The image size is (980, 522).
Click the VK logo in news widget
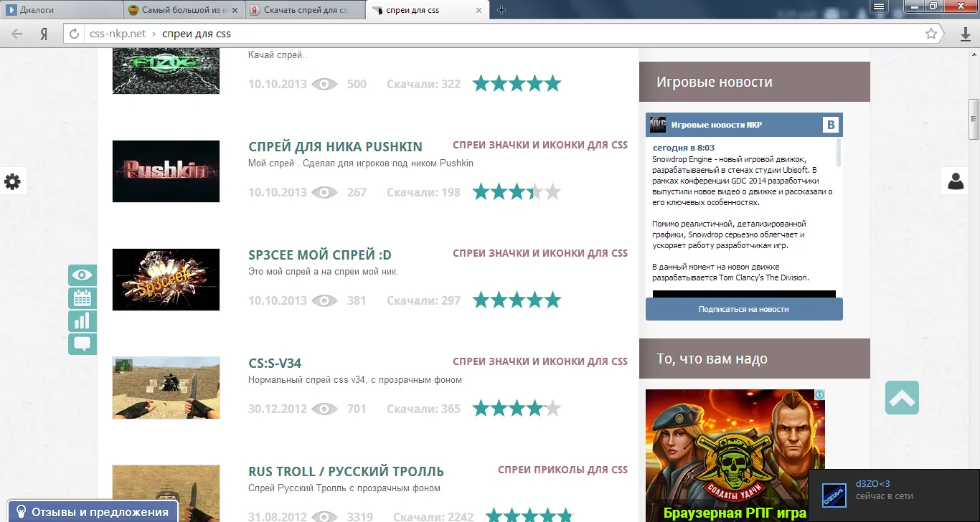point(831,125)
